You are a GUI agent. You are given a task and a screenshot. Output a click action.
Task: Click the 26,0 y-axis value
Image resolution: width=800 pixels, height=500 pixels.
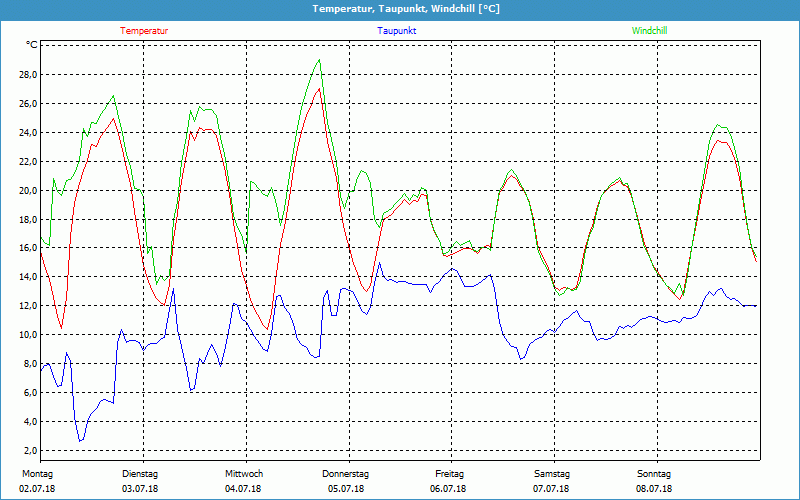pyautogui.click(x=29, y=104)
